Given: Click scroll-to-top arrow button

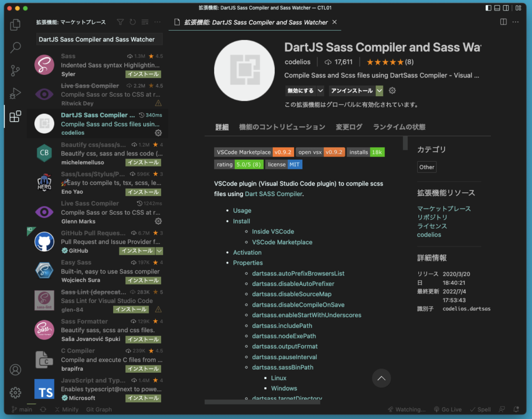Looking at the screenshot, I should (x=381, y=378).
